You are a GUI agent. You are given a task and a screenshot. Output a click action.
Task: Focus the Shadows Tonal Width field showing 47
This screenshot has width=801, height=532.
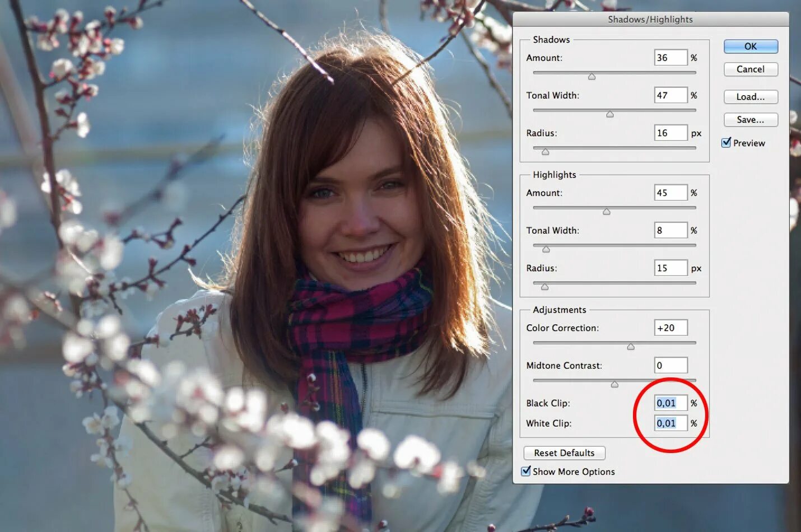click(x=670, y=95)
